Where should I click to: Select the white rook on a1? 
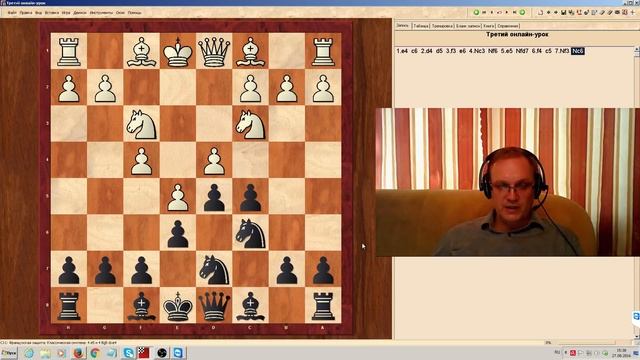[x=323, y=51]
